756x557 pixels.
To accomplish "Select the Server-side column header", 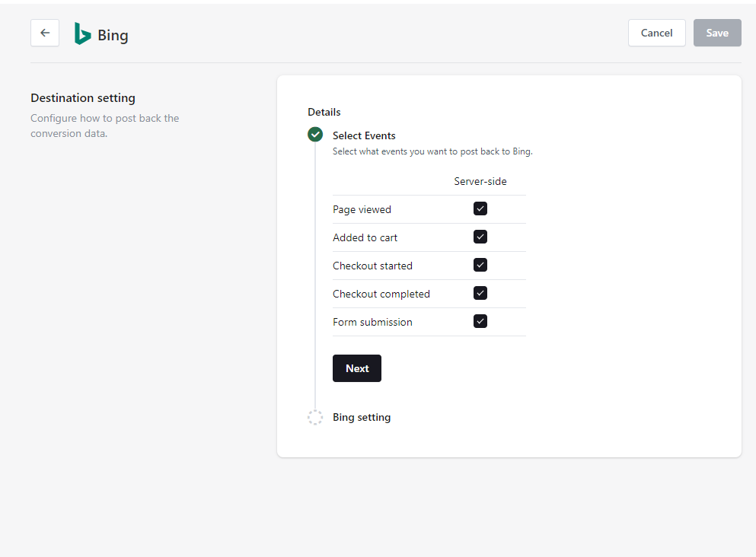I will [x=480, y=181].
